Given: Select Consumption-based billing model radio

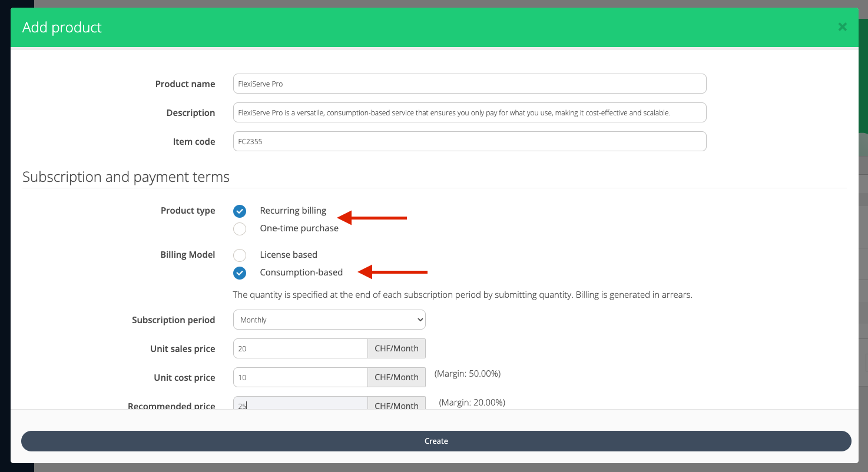Looking at the screenshot, I should (x=240, y=272).
